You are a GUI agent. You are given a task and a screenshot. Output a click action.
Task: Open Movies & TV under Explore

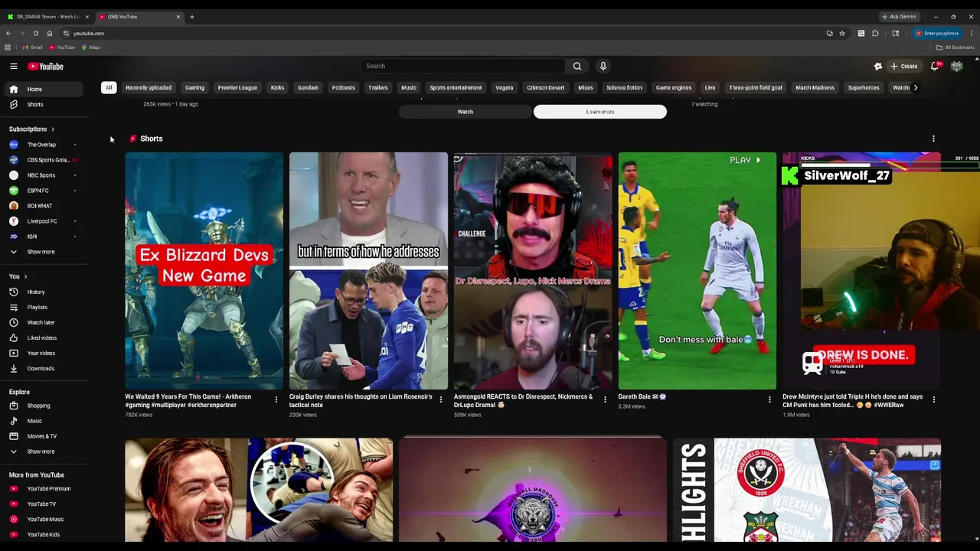pyautogui.click(x=44, y=436)
